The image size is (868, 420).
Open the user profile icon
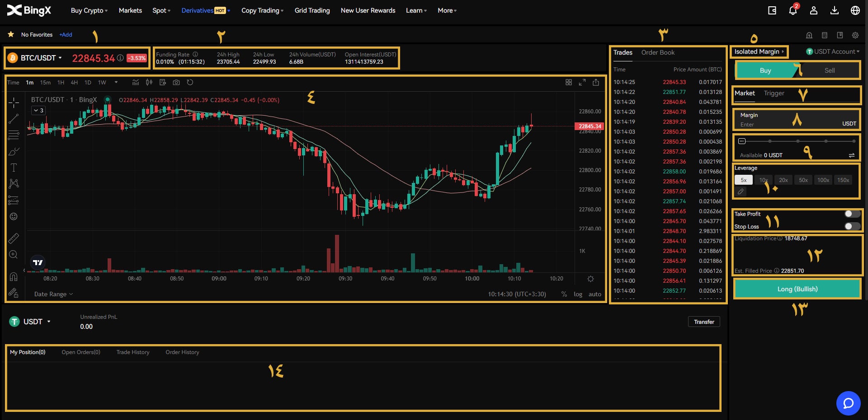pos(814,10)
